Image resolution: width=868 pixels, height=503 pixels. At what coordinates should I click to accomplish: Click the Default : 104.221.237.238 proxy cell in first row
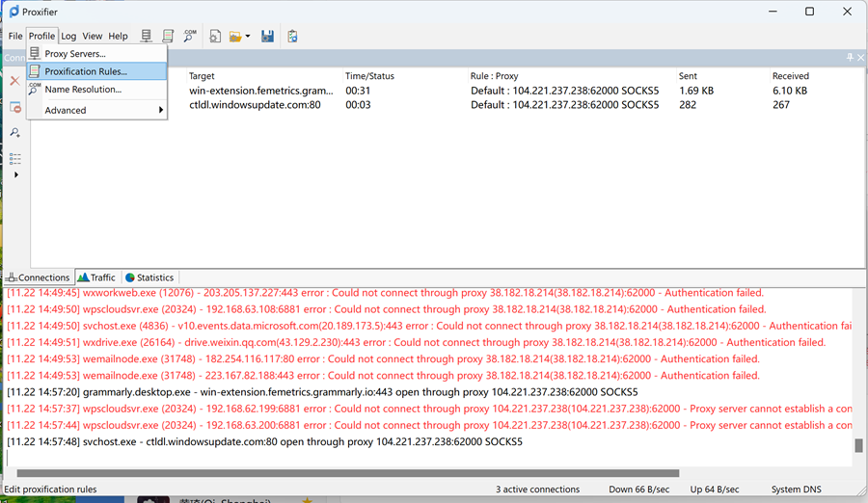point(564,91)
